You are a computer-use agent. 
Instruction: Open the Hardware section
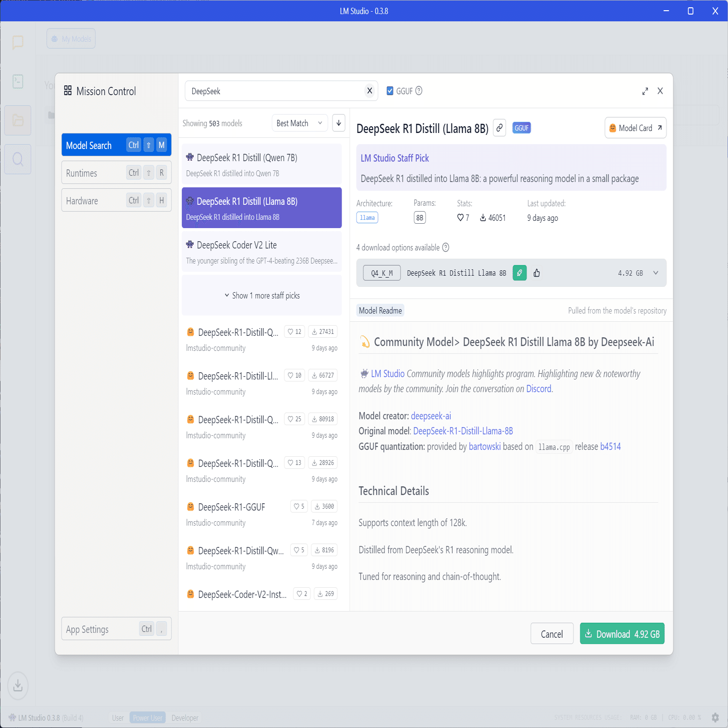pos(116,200)
